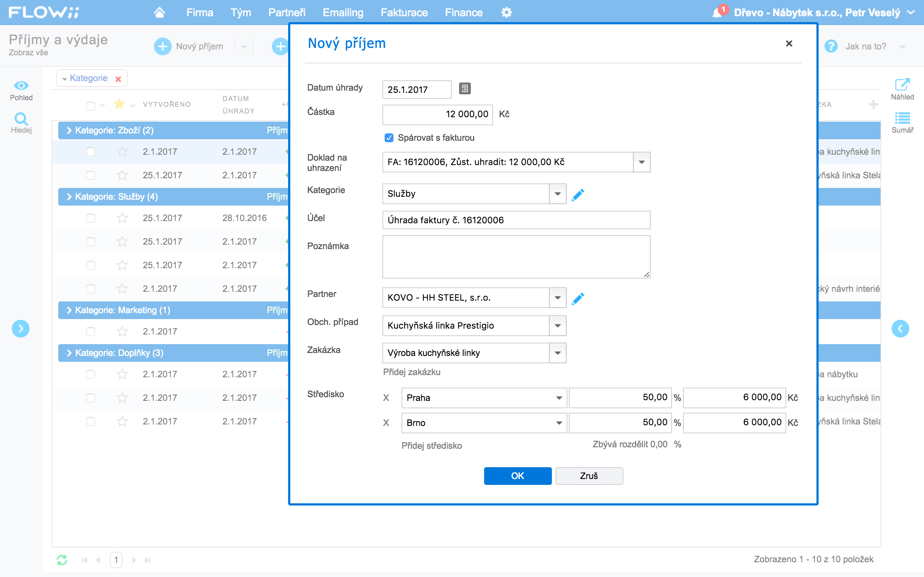Open the Emailing menu
The image size is (924, 577).
343,13
